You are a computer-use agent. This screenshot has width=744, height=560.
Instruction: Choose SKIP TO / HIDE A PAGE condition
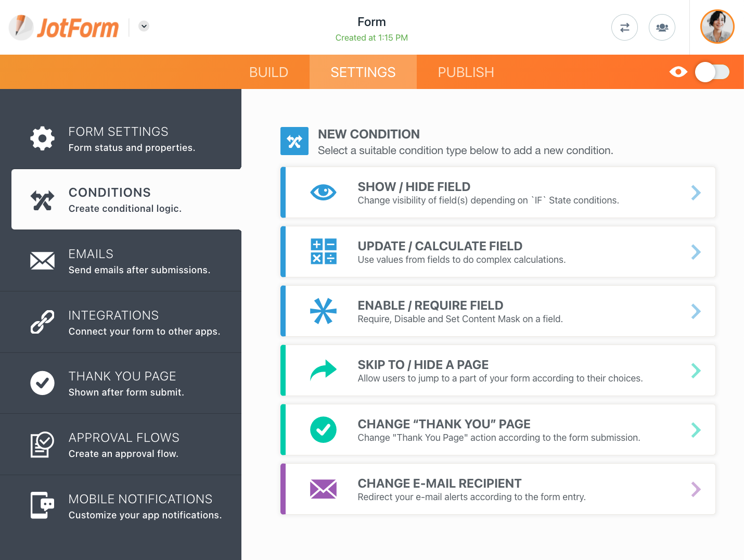click(x=498, y=371)
